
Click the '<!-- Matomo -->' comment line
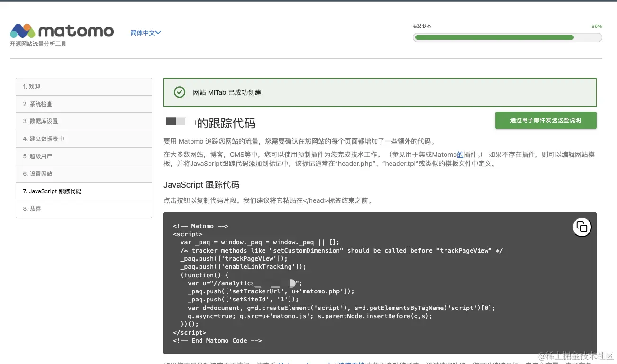tap(201, 226)
